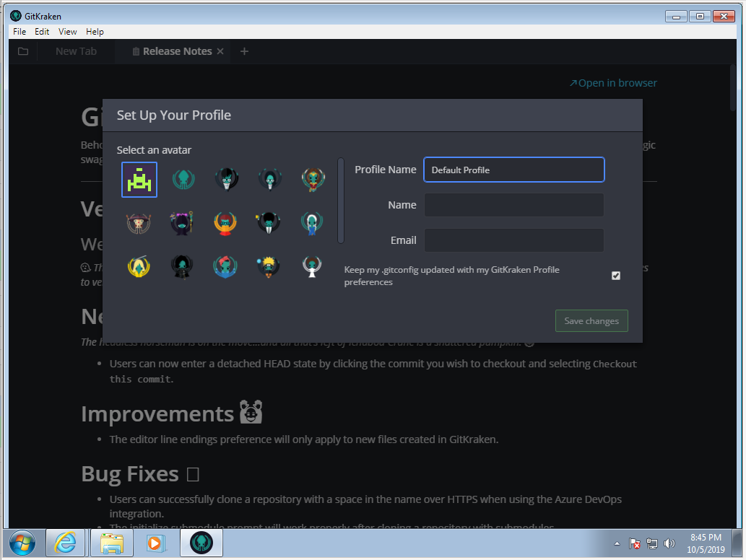Uncheck keep .gitconfig updated checkbox

coord(616,276)
